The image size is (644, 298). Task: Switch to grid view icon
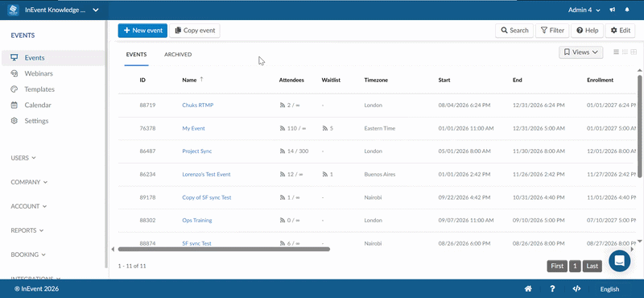tap(634, 52)
